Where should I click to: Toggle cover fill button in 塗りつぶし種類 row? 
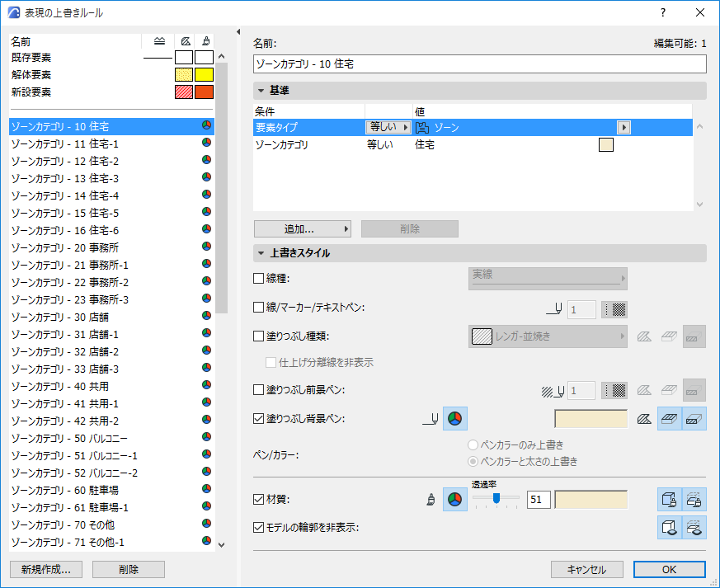670,336
